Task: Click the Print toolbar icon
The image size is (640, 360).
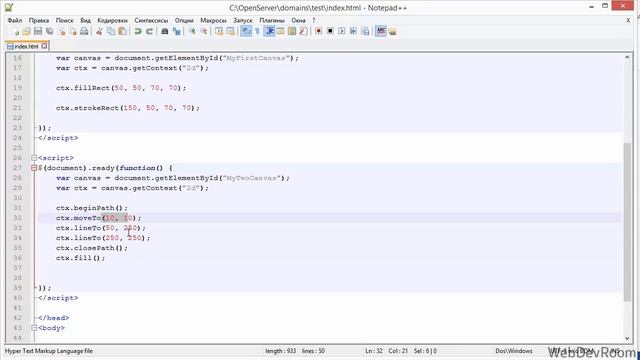Action: (x=84, y=31)
